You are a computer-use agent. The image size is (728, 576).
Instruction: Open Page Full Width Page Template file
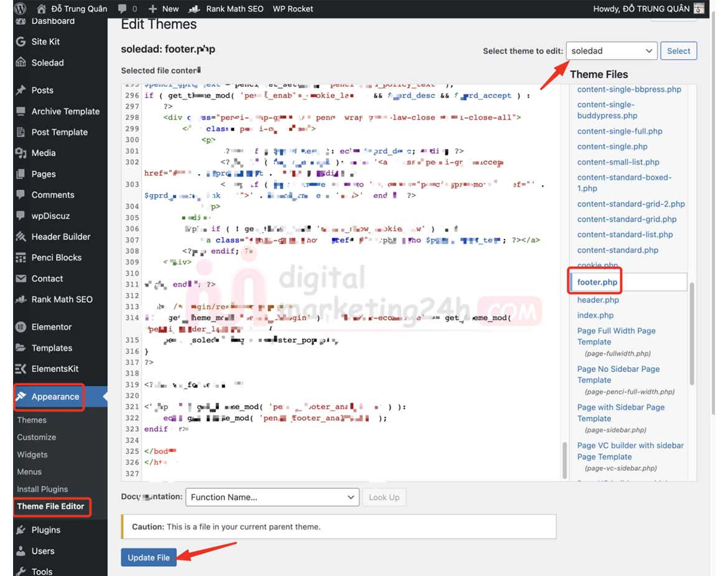click(x=616, y=336)
